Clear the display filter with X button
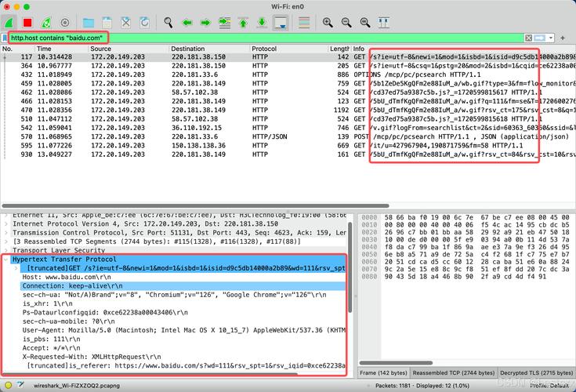The image size is (576, 392). click(x=530, y=38)
